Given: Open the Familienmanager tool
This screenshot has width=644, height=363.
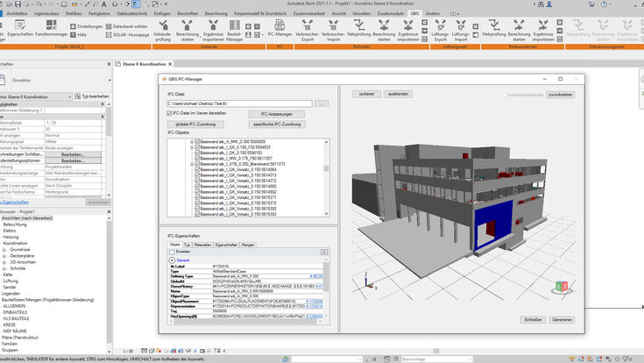Looking at the screenshot, I should pos(52,28).
